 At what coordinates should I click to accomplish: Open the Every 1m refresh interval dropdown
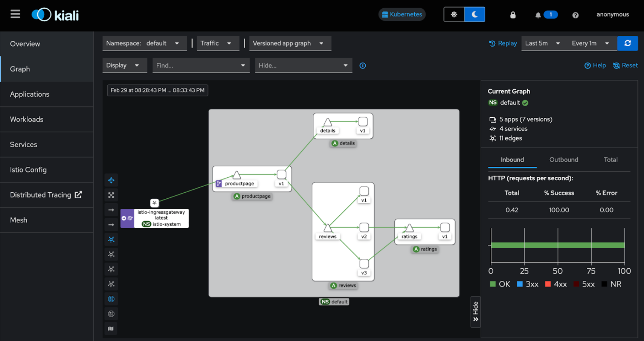point(590,43)
